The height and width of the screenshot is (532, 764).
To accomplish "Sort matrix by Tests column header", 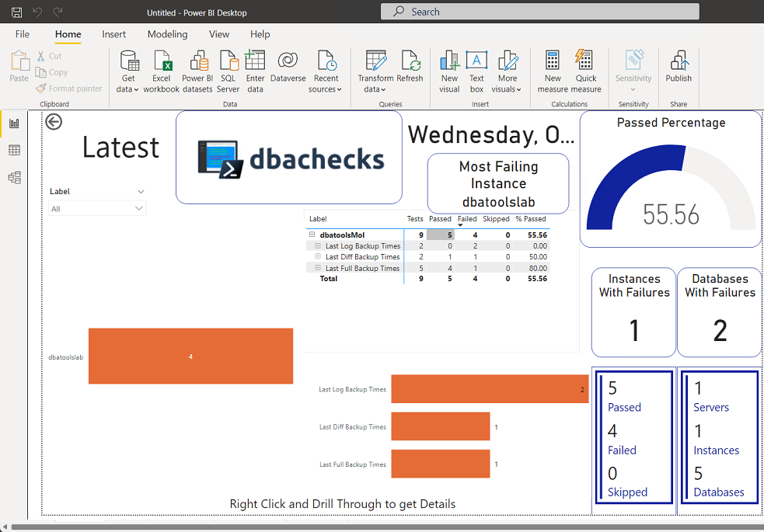I will (x=415, y=219).
